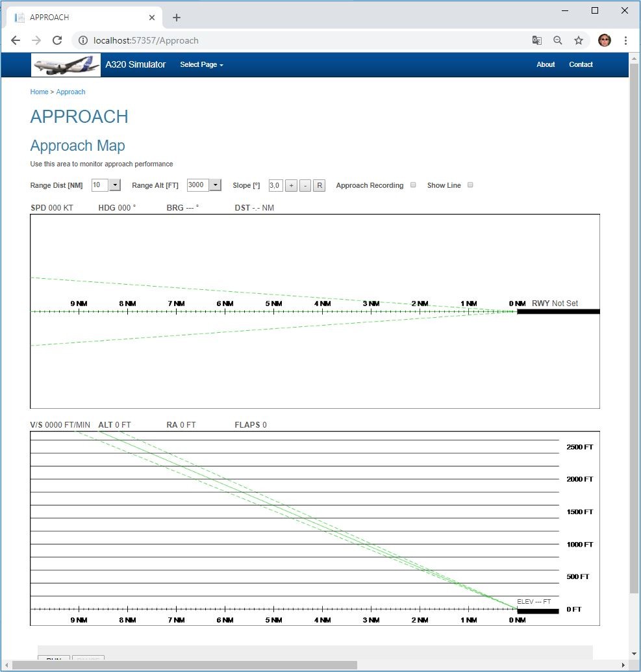This screenshot has width=641, height=672.
Task: Bookmark this page with the star icon
Action: point(578,40)
